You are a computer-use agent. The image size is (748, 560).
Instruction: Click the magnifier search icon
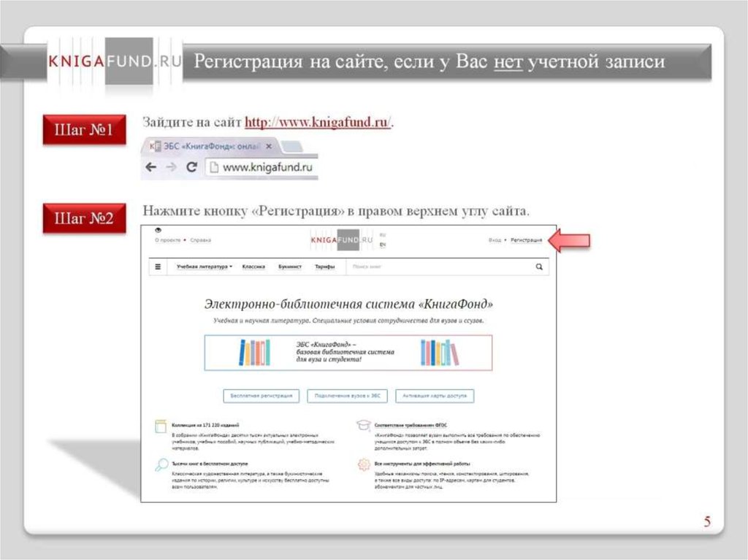tap(539, 266)
